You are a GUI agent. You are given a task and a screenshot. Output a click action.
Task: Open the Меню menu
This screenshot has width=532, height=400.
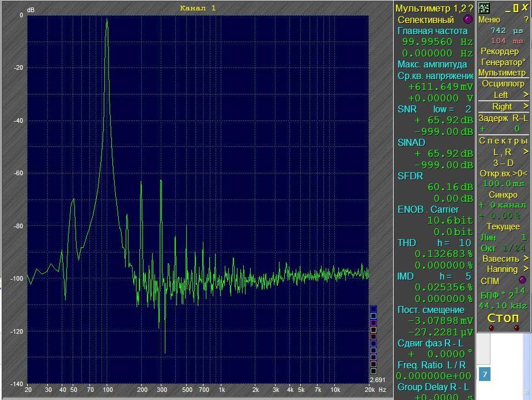489,20
